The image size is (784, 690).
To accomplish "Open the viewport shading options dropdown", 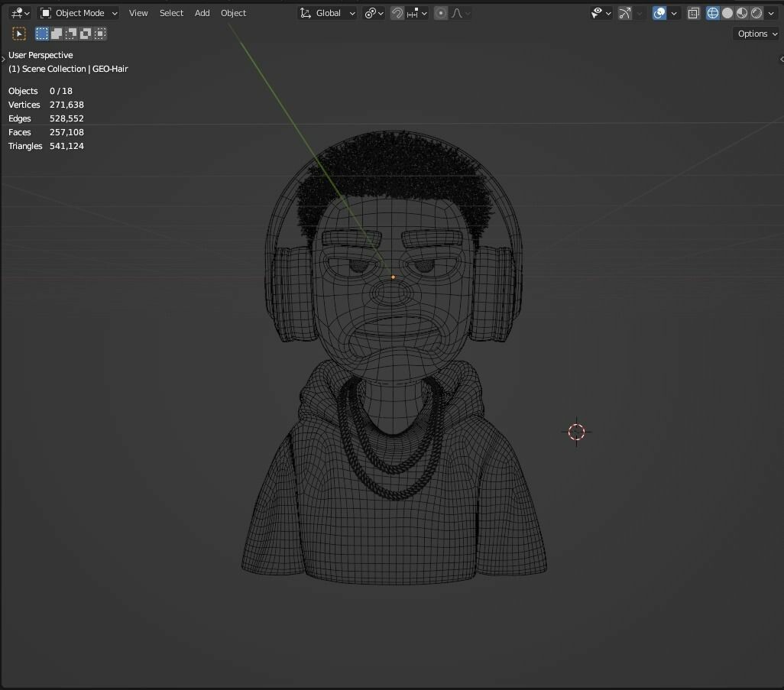I will click(x=771, y=13).
